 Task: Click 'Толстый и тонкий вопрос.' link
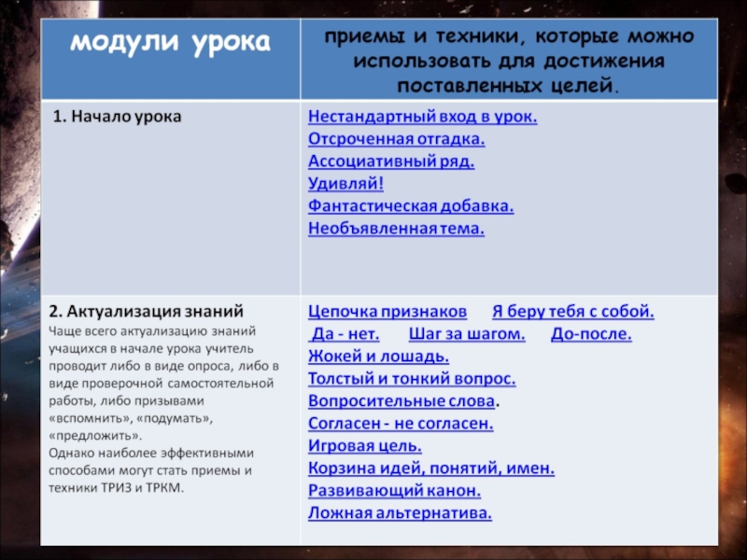click(x=412, y=379)
